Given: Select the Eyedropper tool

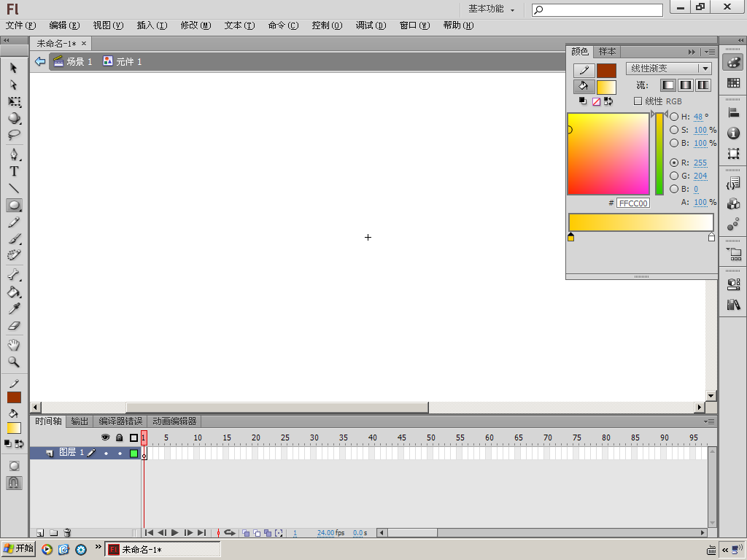Looking at the screenshot, I should pos(14,309).
